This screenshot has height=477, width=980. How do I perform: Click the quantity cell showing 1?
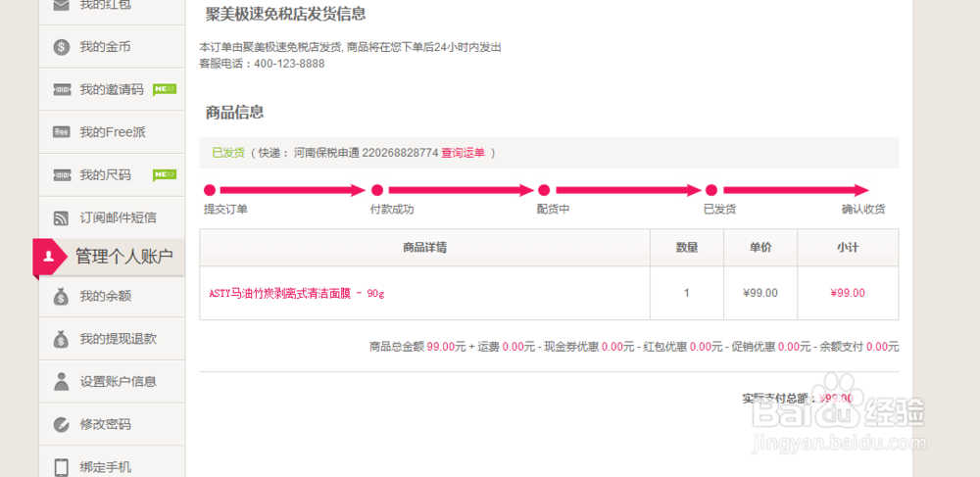tap(687, 293)
